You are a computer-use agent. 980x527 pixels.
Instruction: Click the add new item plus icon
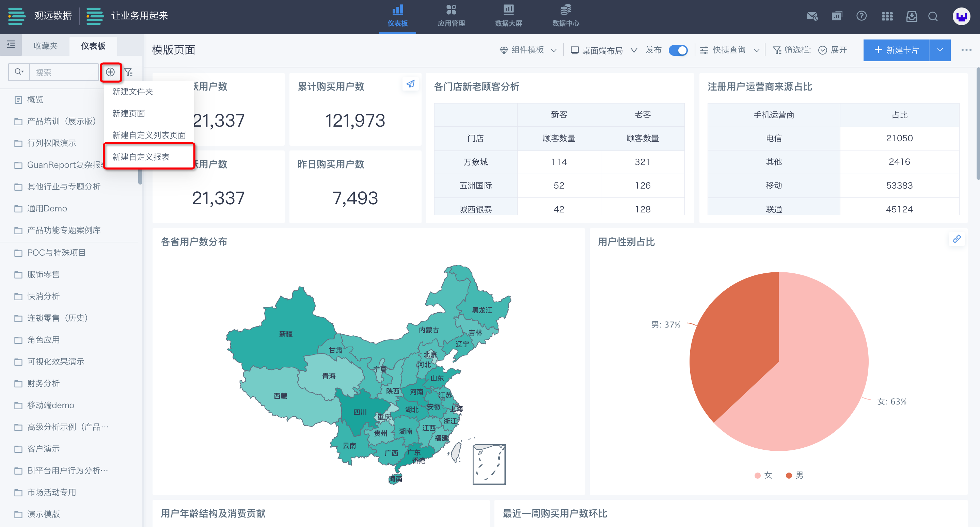coord(110,72)
